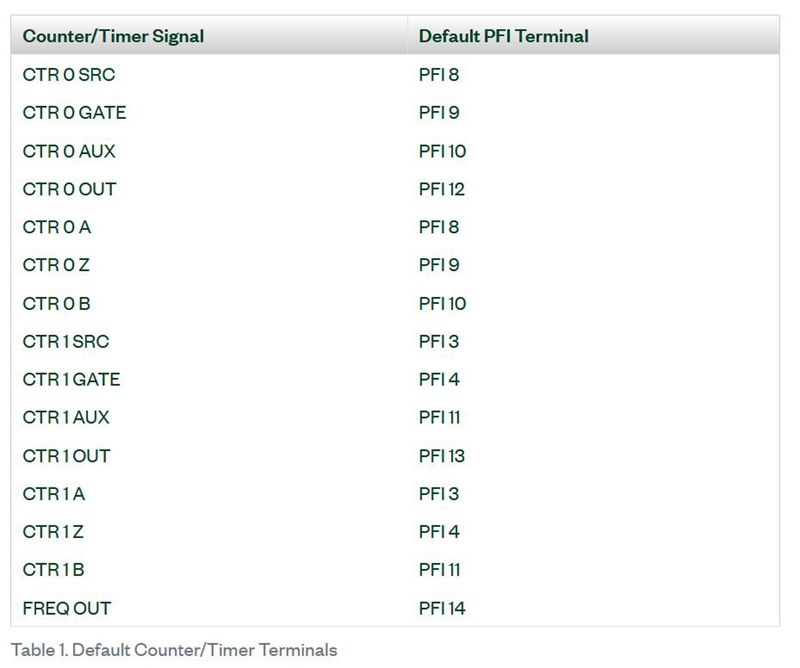The image size is (800, 668).
Task: Select the CTR 0 B cell
Action: (56, 303)
